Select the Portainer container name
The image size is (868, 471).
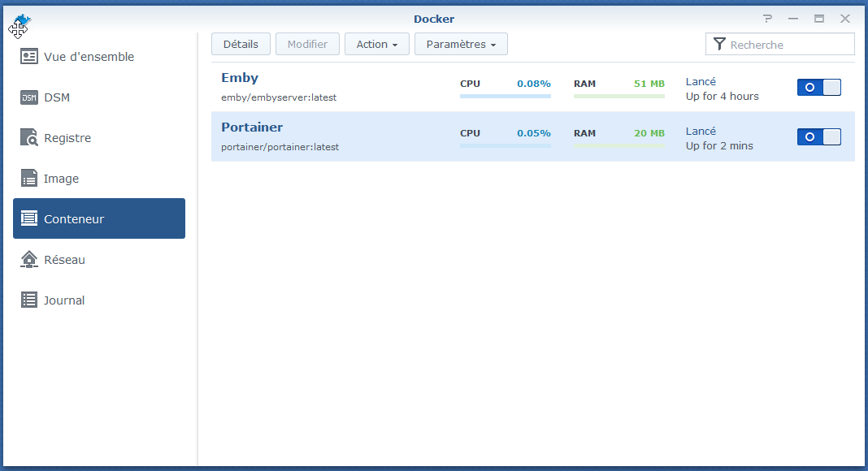252,127
